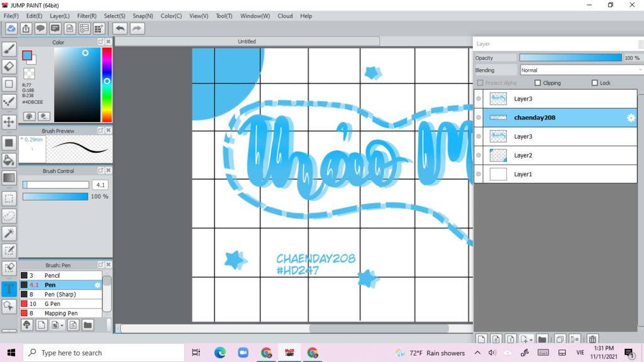
Task: Click the cloud save icon in toolbar
Action: (11, 28)
